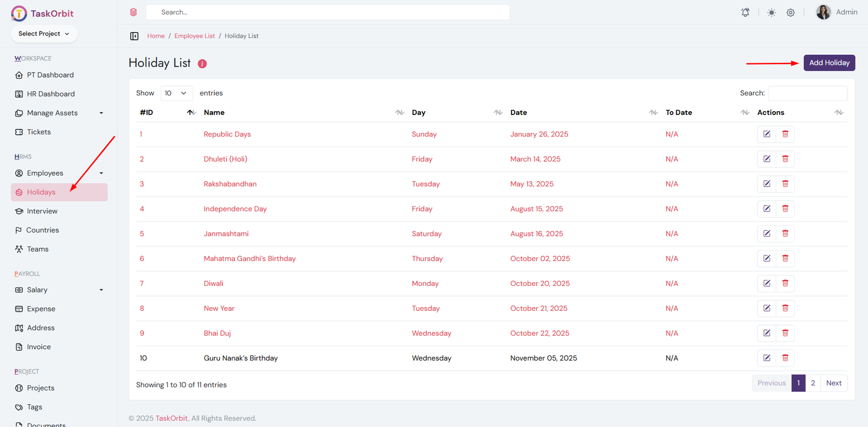
Task: Edit the Republic Days holiday row
Action: 767,134
